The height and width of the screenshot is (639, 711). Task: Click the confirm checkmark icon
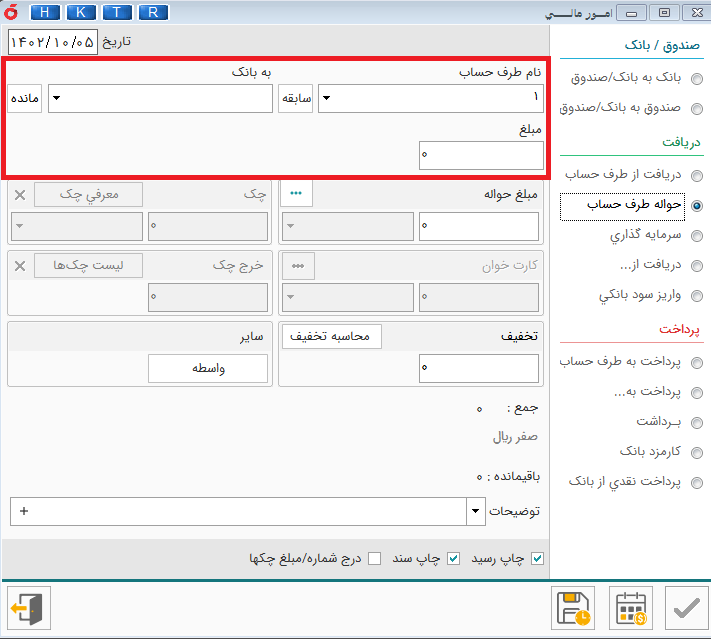[x=685, y=608]
